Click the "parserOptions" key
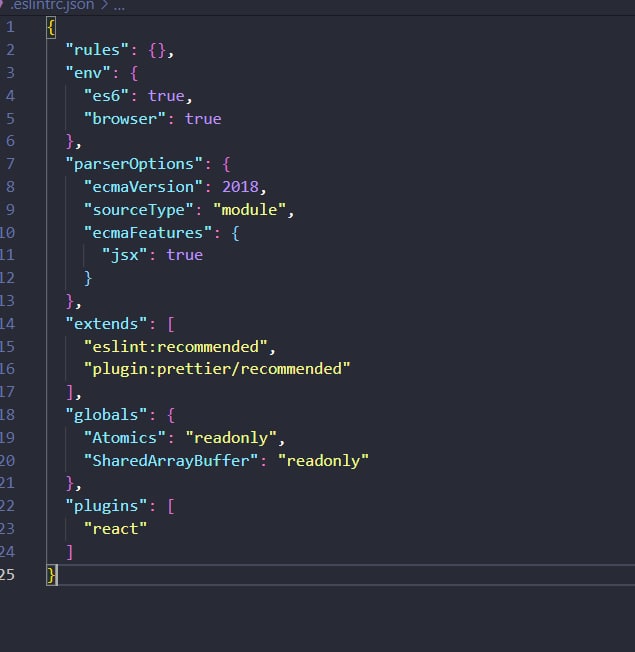Screen dimensions: 635x652 click(x=134, y=164)
